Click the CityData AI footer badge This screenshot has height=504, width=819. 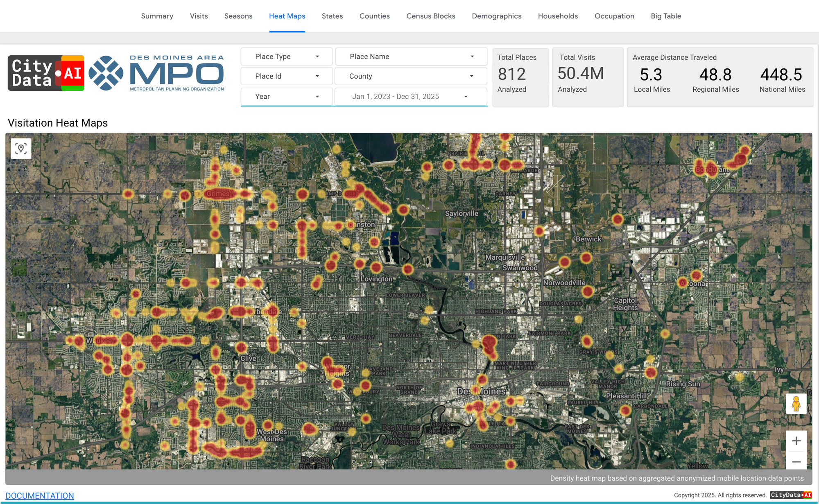791,495
